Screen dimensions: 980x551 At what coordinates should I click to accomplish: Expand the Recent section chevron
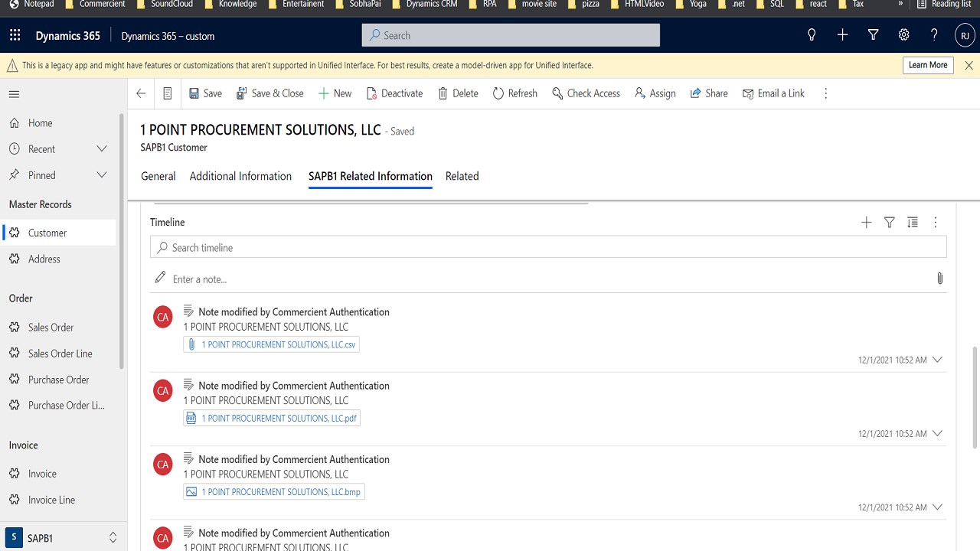coord(101,149)
